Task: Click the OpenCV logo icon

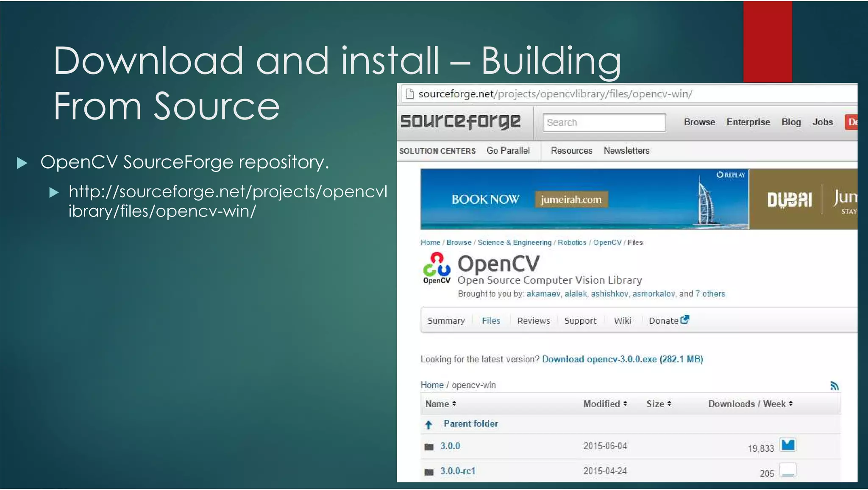Action: pos(437,268)
